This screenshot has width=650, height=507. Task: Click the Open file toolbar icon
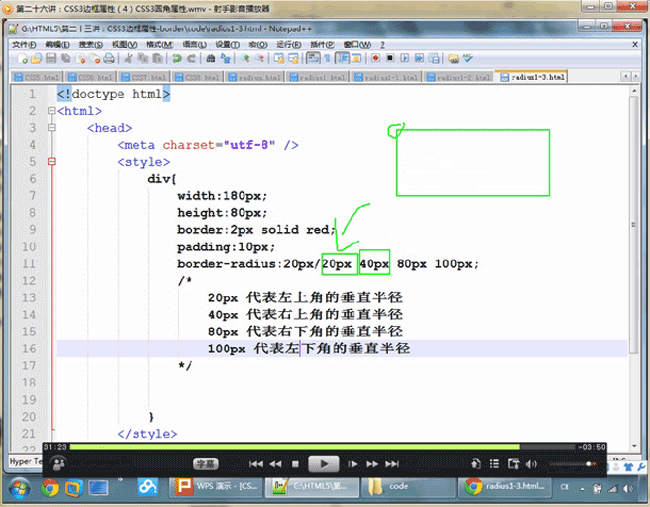pos(37,58)
